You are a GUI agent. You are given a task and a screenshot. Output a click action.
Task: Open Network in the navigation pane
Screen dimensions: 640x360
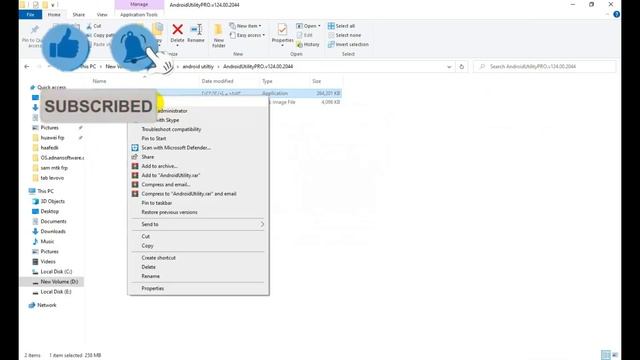pos(47,305)
